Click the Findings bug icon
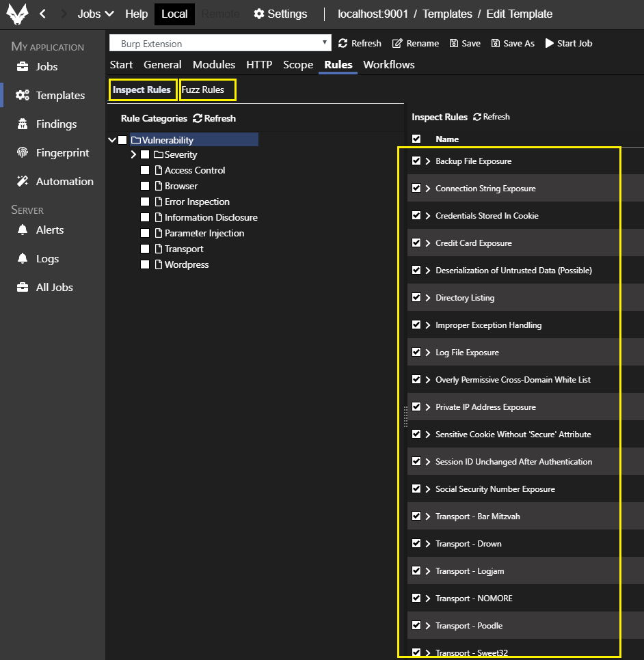This screenshot has height=660, width=644. (x=23, y=124)
